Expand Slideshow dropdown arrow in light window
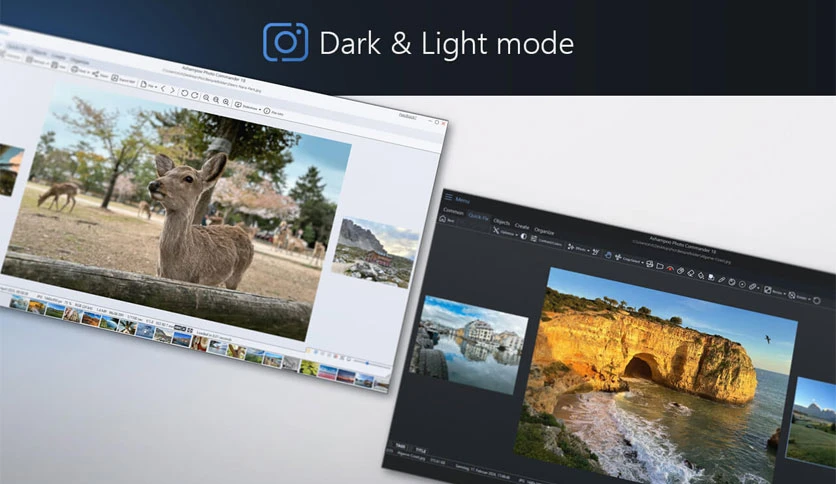 (260, 109)
